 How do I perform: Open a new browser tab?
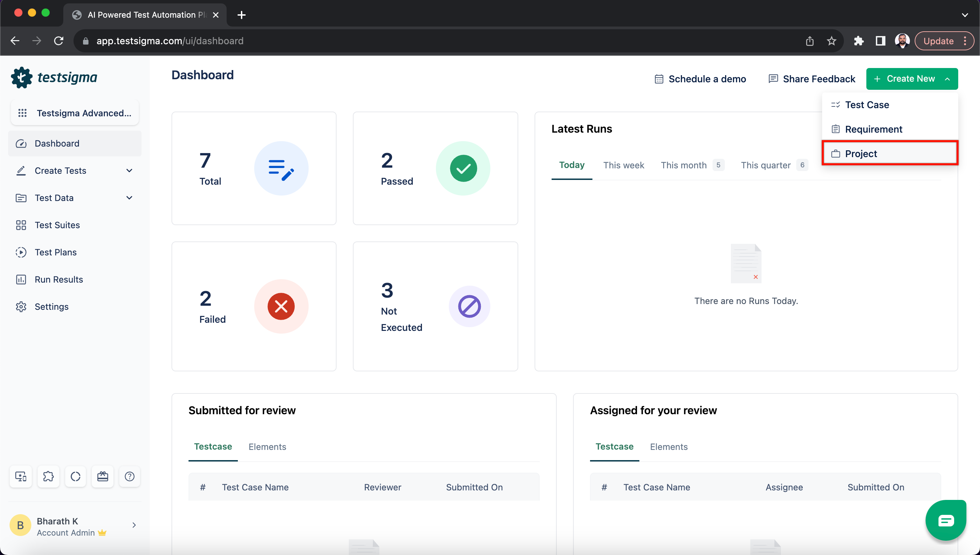(x=241, y=15)
